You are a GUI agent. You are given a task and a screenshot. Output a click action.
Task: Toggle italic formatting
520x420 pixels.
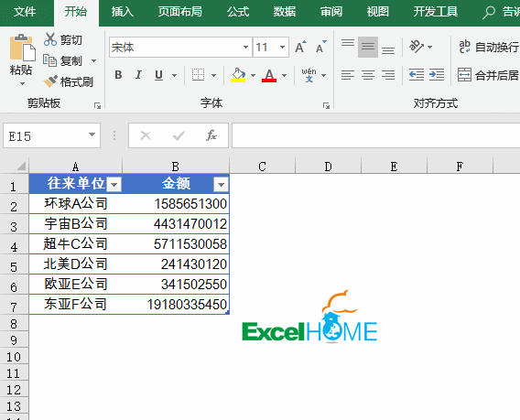[138, 75]
